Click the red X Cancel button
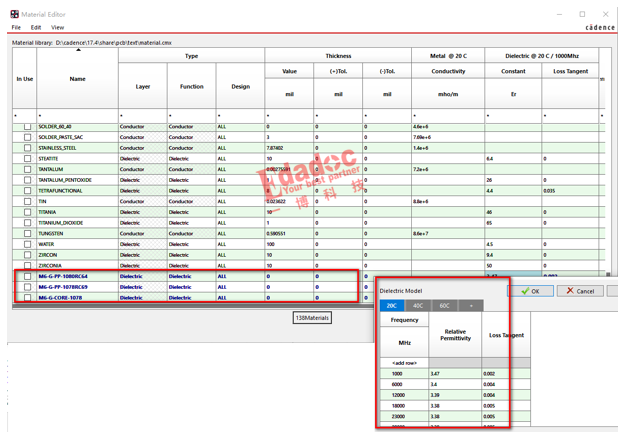 [579, 291]
